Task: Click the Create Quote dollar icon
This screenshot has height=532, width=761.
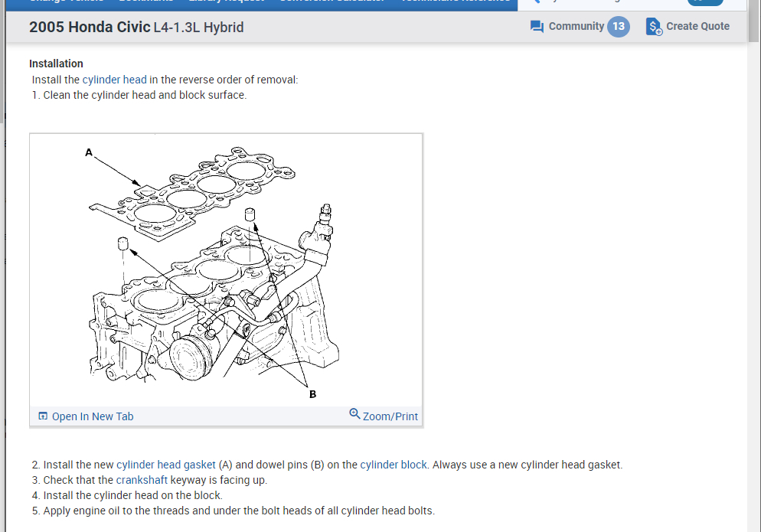Action: [x=654, y=27]
